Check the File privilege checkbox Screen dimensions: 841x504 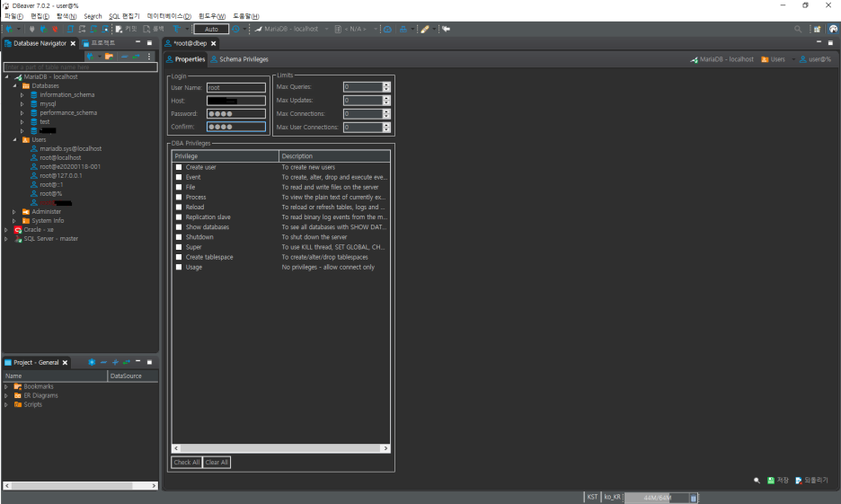179,187
